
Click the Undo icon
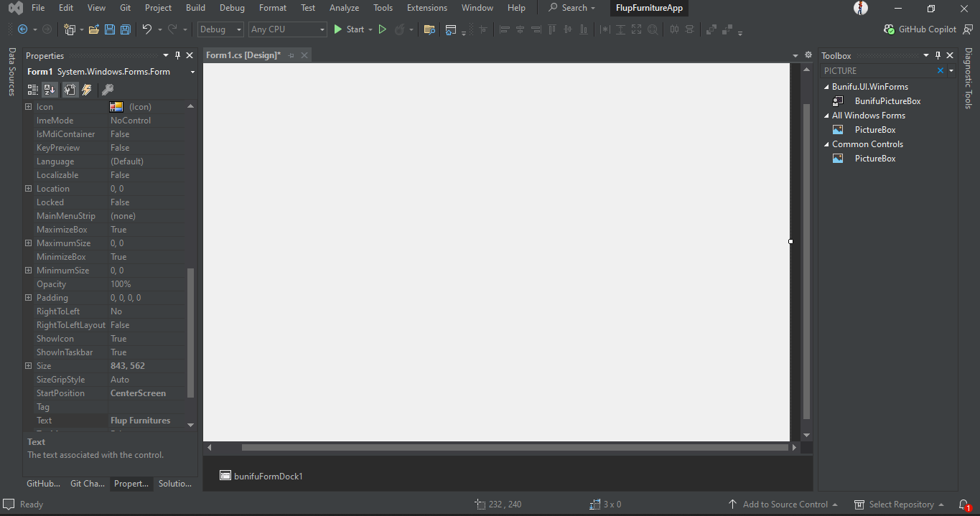pyautogui.click(x=149, y=29)
